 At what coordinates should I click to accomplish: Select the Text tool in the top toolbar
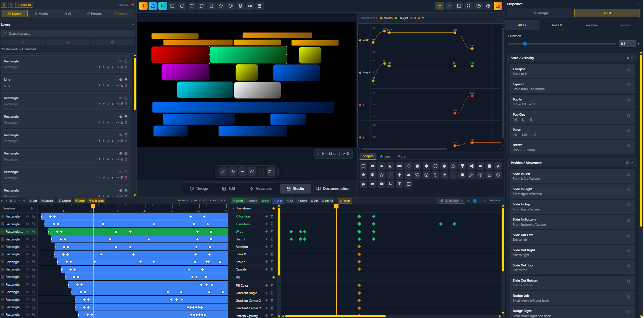(x=192, y=6)
